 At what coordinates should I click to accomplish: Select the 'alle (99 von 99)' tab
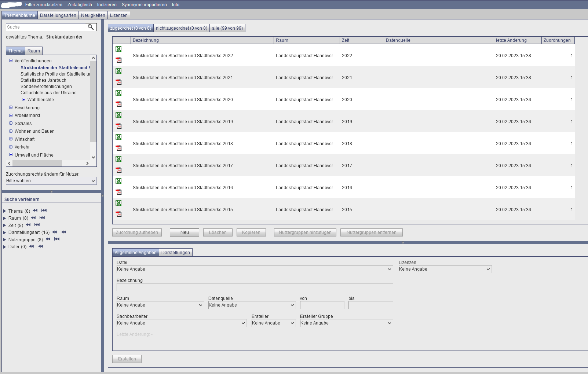(x=227, y=28)
